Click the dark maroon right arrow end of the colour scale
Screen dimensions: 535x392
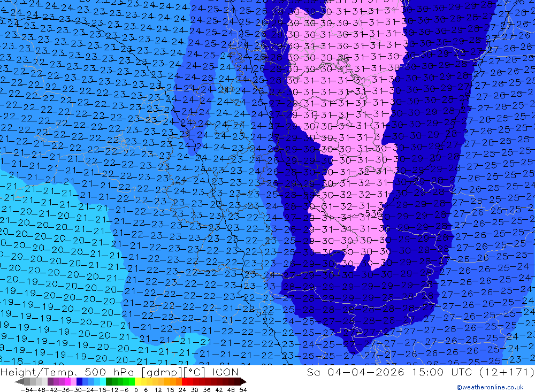click(243, 381)
